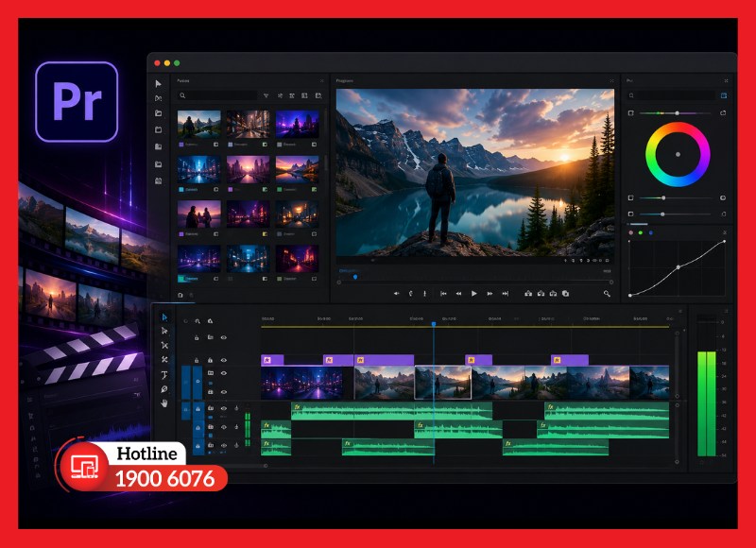Select the Type tool in timeline toolbar
Viewport: 756px width, 548px height.
click(164, 375)
